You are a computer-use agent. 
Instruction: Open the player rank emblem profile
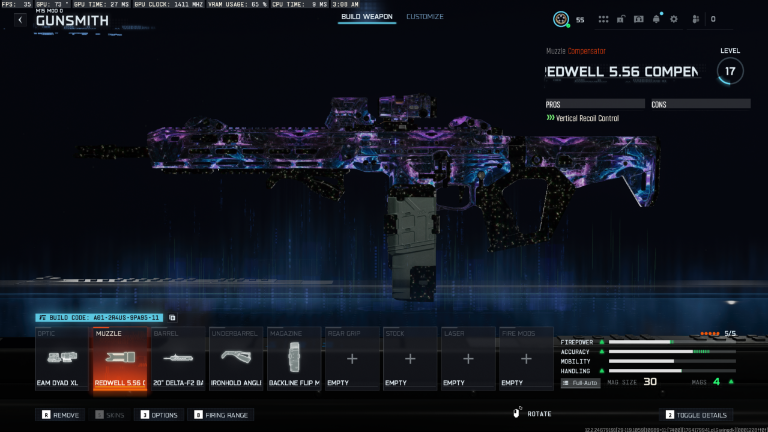tap(561, 19)
